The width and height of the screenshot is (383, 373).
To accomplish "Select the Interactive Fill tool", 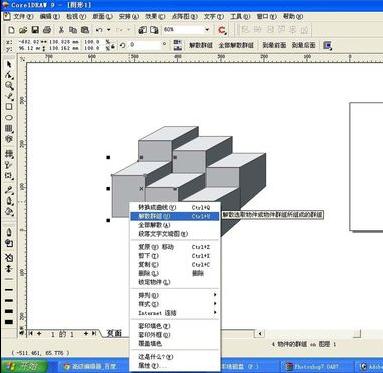I will [9, 154].
